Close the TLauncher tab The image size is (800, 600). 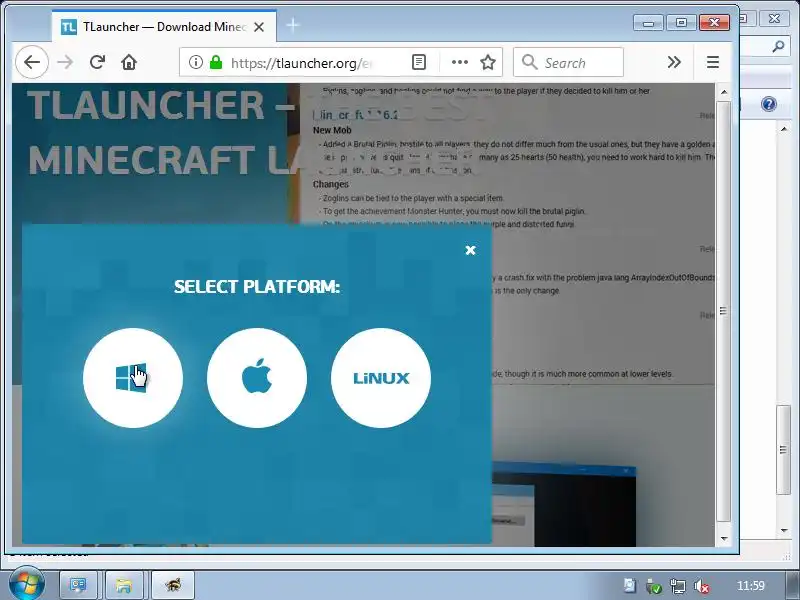click(x=259, y=27)
